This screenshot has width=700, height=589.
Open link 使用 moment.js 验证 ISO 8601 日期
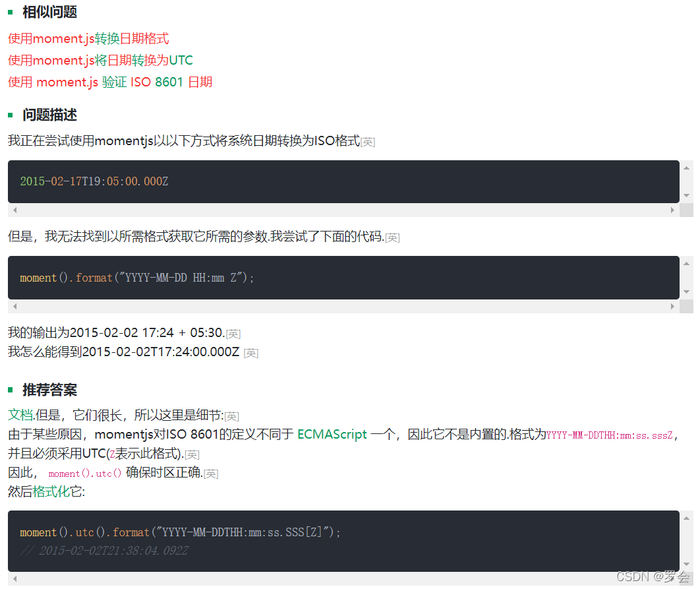[110, 82]
